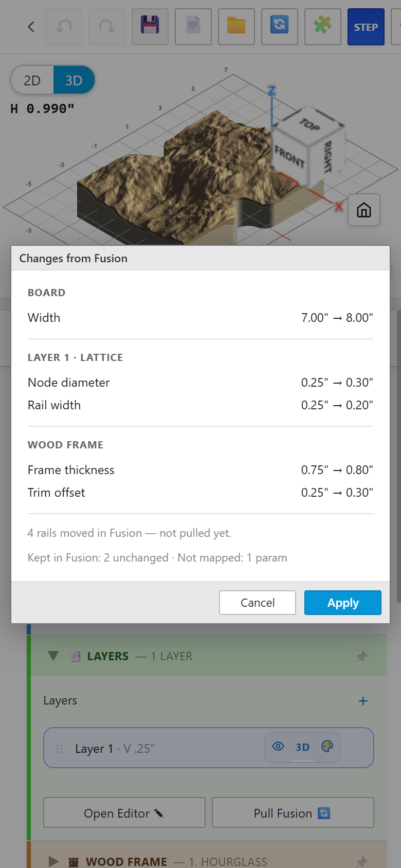Click the redo arrow icon
This screenshot has width=401, height=868.
click(x=107, y=27)
